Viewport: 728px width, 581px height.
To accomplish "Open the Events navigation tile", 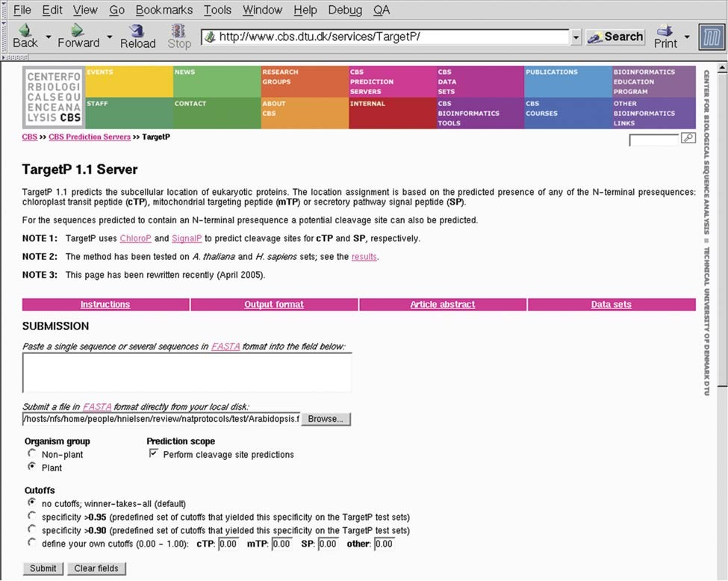I will point(129,81).
